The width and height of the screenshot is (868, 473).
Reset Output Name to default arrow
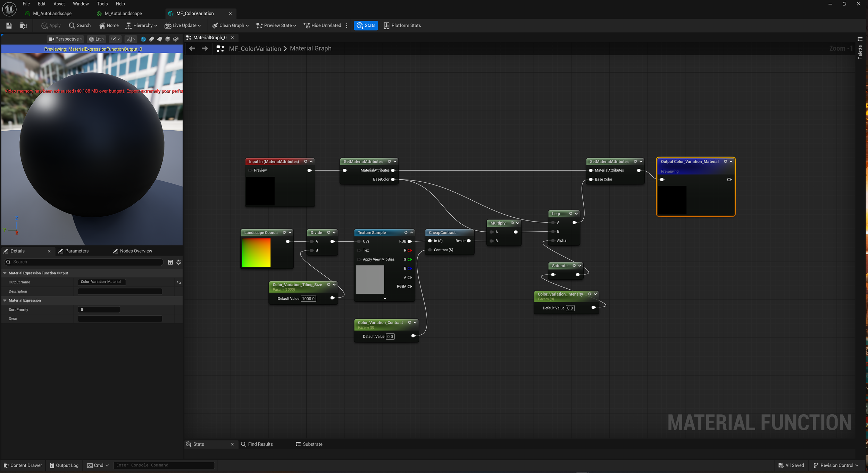pos(179,282)
